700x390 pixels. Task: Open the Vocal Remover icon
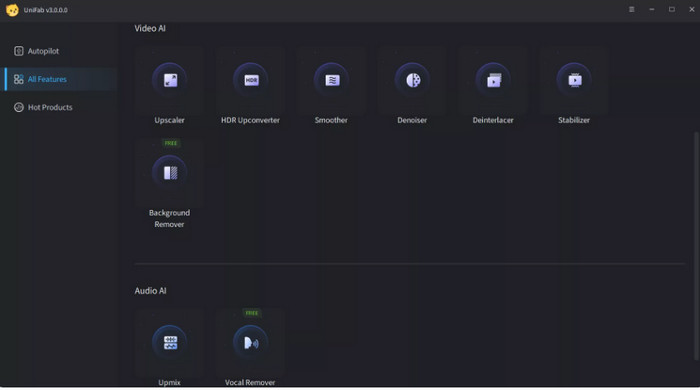click(x=250, y=342)
